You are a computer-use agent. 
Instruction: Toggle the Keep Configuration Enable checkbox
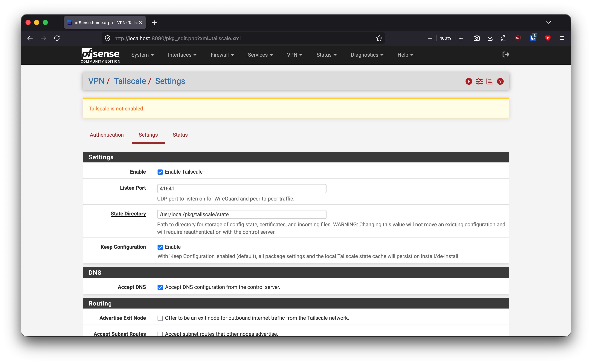pos(160,247)
